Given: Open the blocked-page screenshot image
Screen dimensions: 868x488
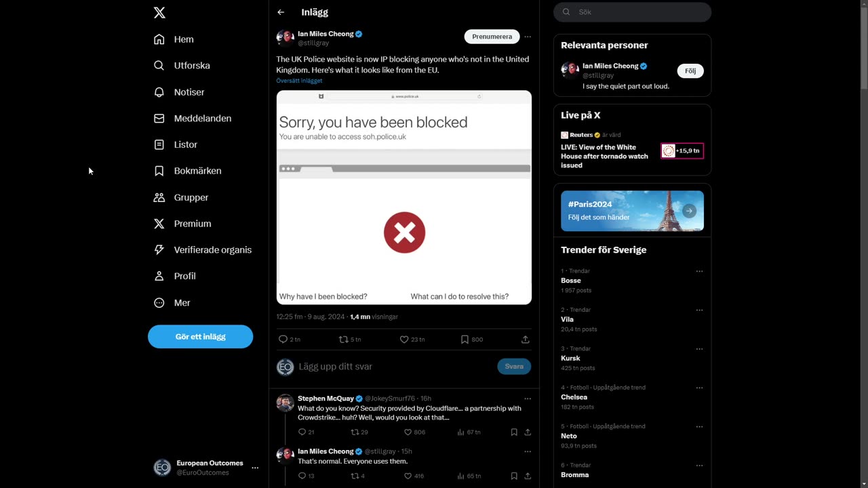Looking at the screenshot, I should 404,197.
